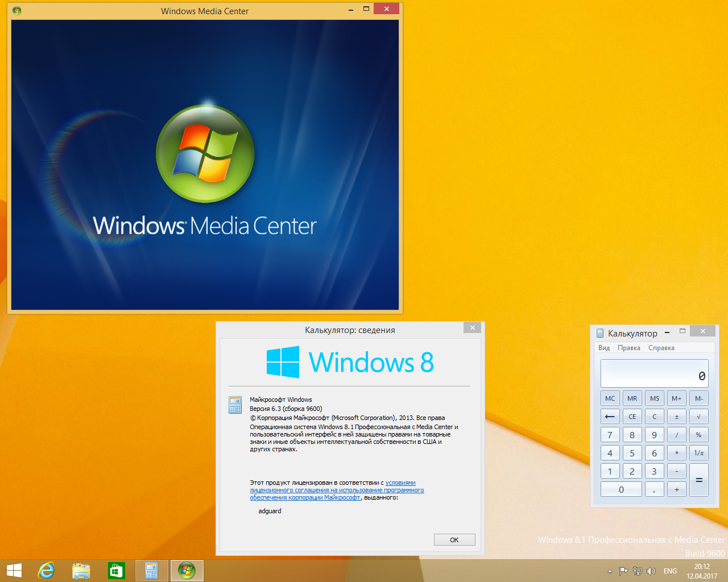Image resolution: width=728 pixels, height=582 pixels.
Task: Open network status tray icon
Action: tap(638, 571)
